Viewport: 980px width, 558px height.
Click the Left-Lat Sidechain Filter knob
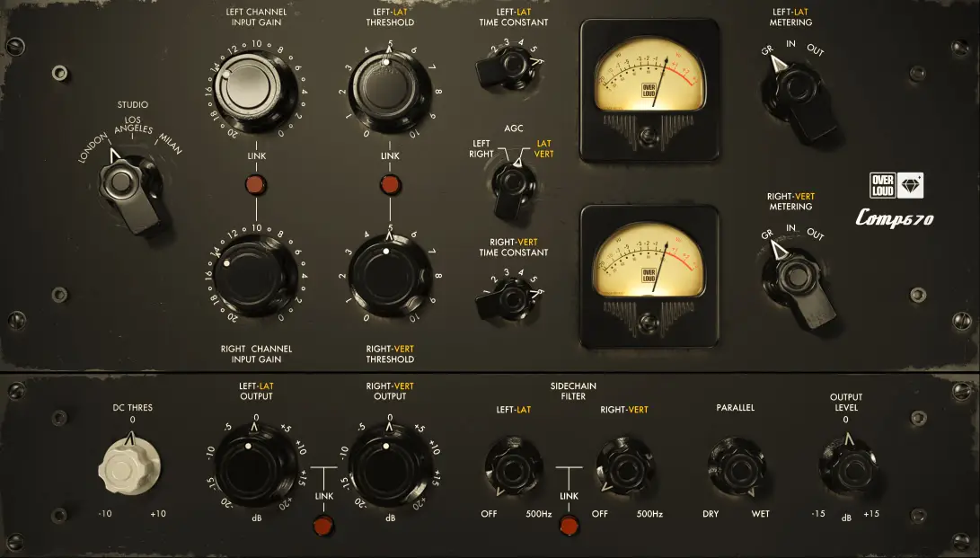pyautogui.click(x=513, y=466)
